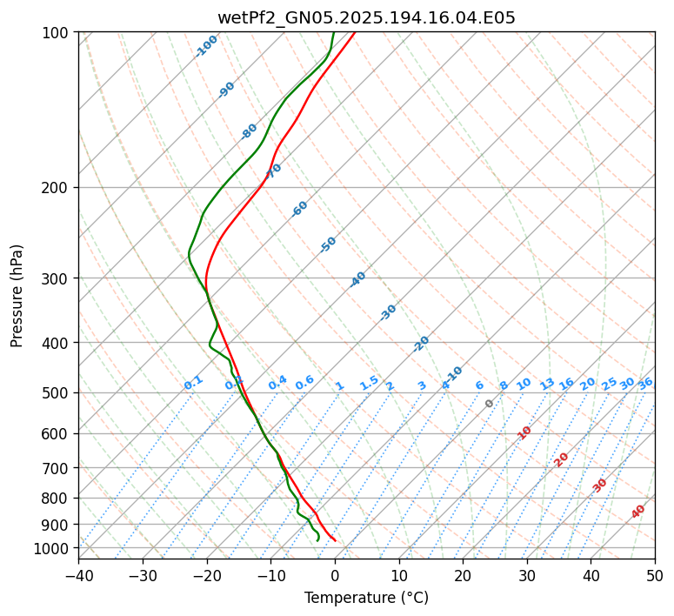This screenshot has width=674, height=616.
Task: Click the 1.5 mixing ratio label
Action: click(369, 383)
